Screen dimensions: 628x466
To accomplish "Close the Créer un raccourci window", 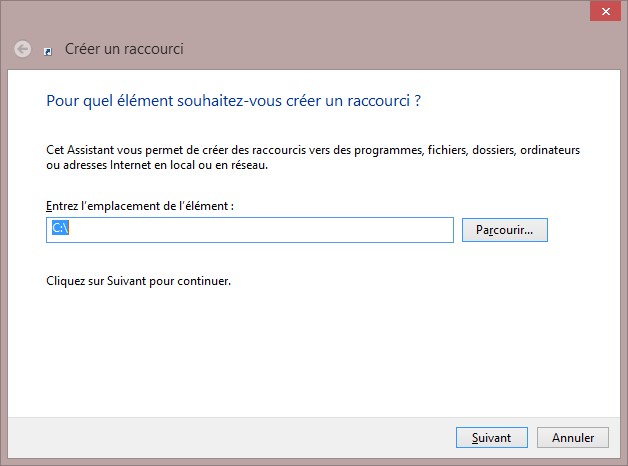I will (604, 11).
